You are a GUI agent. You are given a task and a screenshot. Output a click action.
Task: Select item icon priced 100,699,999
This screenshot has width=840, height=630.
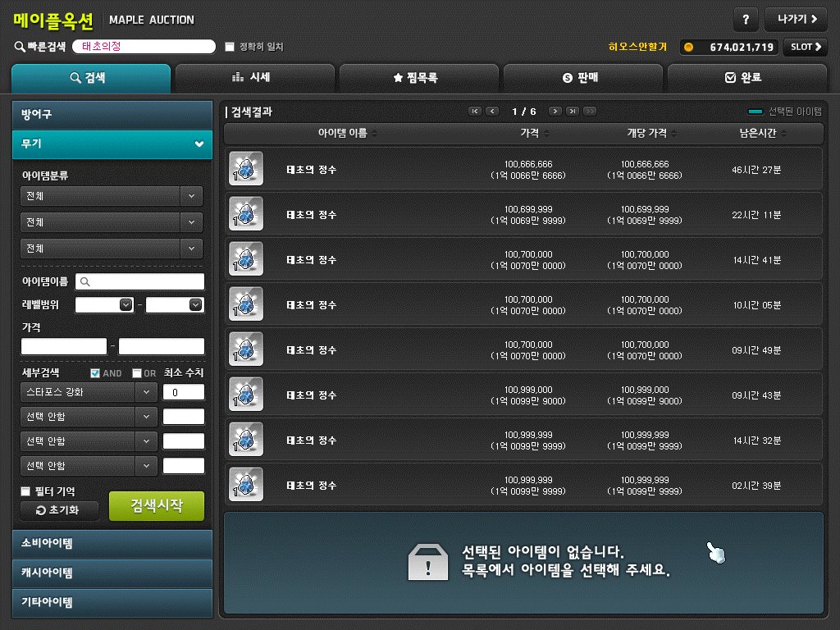(x=246, y=213)
